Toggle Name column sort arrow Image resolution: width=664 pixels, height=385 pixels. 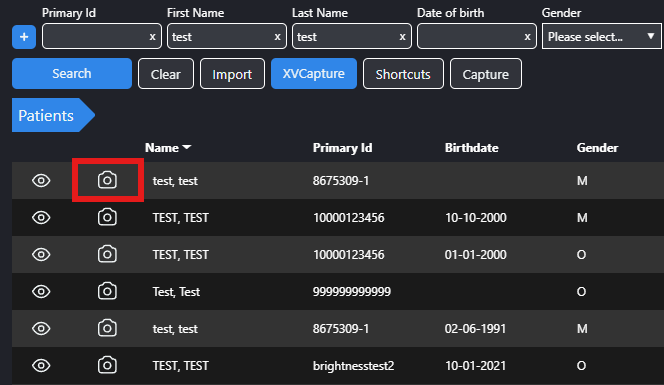click(x=187, y=147)
